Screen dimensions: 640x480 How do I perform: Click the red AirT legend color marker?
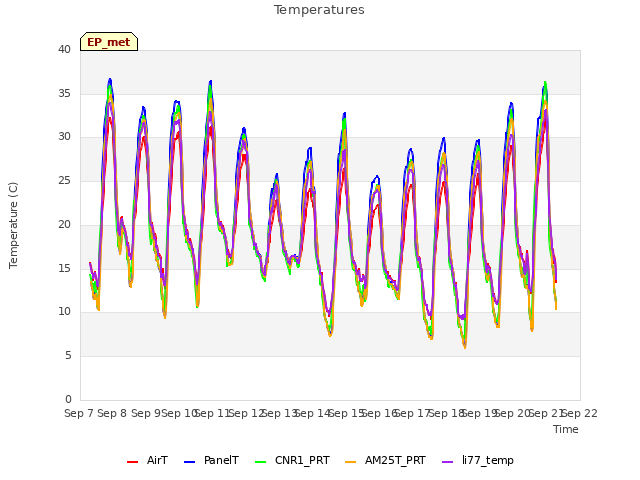click(132, 462)
